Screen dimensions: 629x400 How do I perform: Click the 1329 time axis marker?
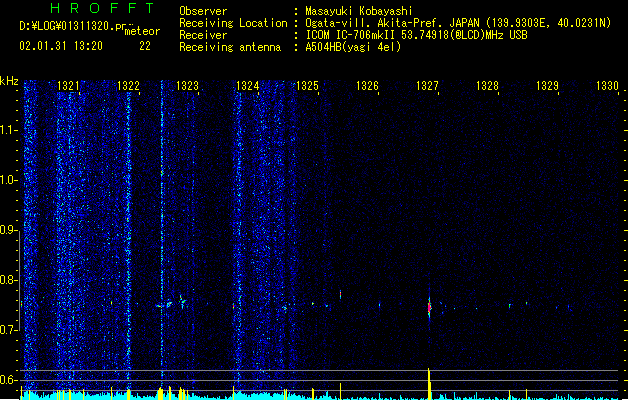click(547, 86)
